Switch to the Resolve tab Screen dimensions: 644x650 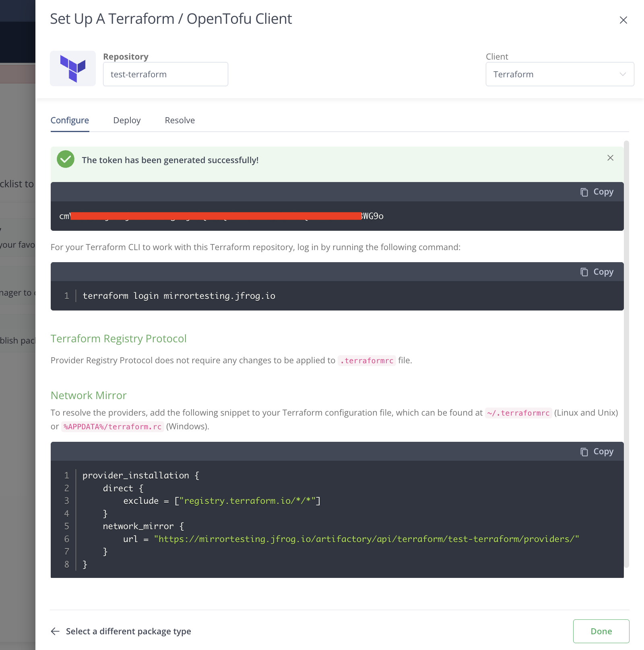pos(180,120)
